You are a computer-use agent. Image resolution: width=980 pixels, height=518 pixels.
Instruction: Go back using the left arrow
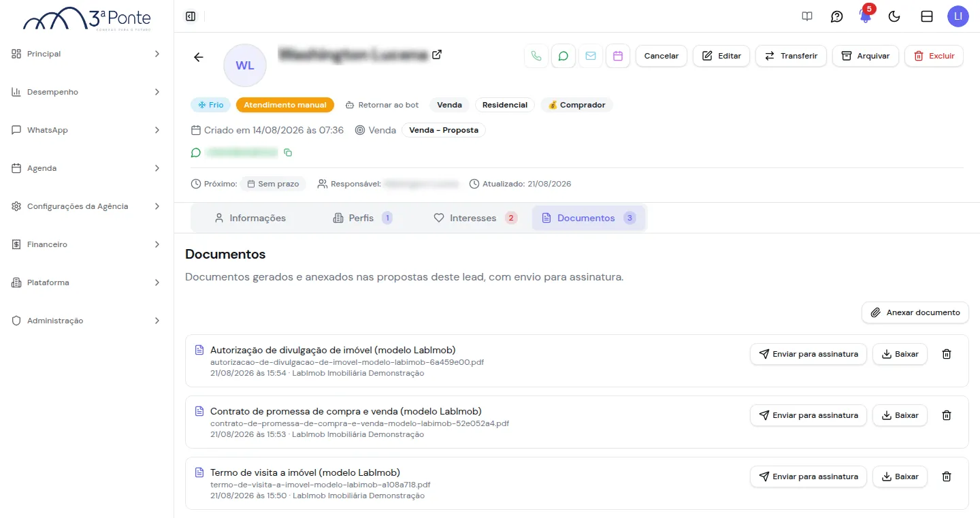coord(199,57)
